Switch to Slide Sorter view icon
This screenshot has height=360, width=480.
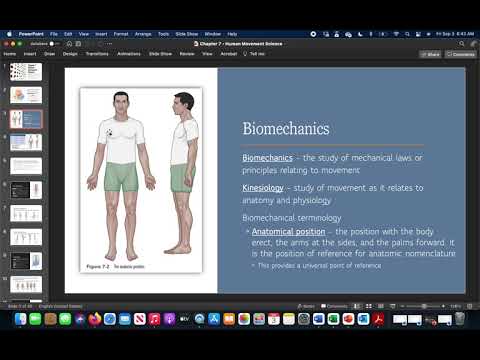pyautogui.click(x=369, y=306)
